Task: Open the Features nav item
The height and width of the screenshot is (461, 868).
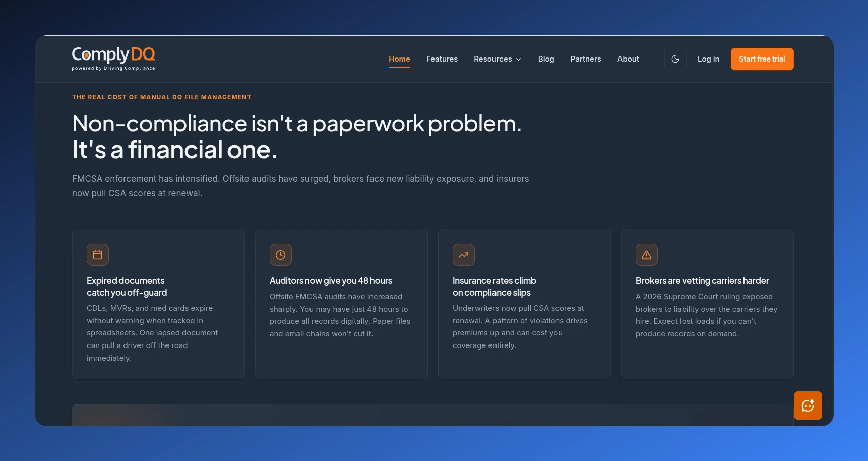Action: point(442,59)
